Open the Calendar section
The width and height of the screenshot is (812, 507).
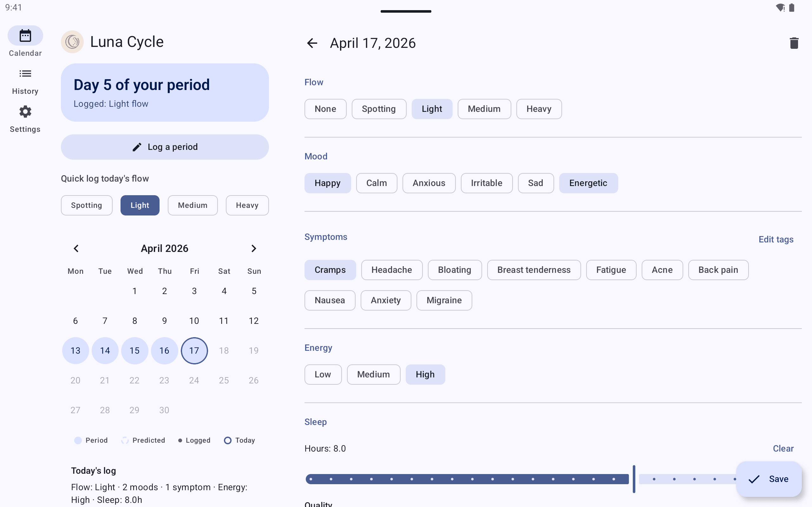coord(25,35)
